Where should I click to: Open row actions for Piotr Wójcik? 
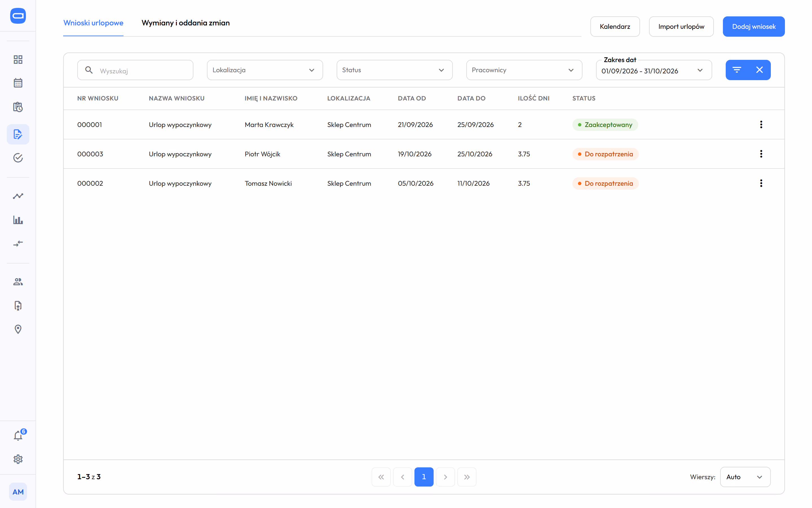761,154
